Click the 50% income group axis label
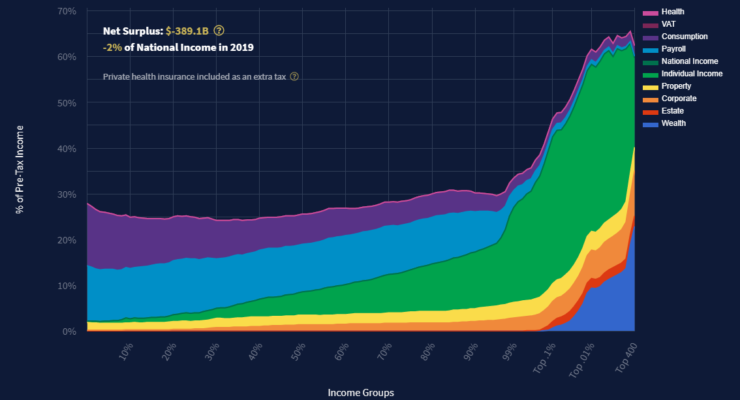 coord(296,354)
